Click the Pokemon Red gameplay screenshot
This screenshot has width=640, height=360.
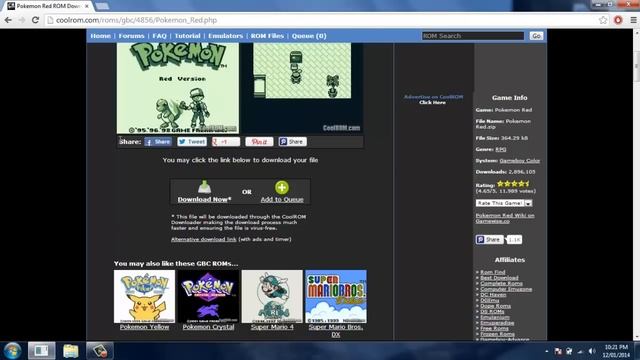(x=302, y=88)
